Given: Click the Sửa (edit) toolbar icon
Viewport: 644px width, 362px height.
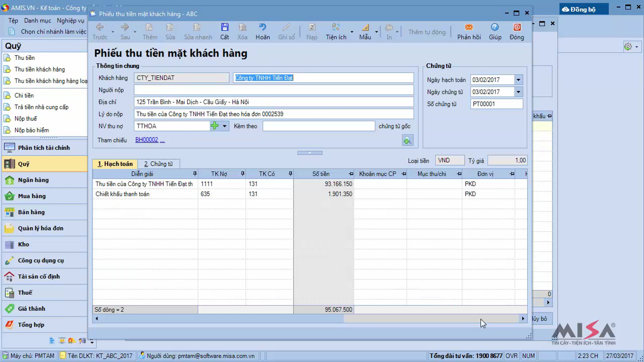Looking at the screenshot, I should pyautogui.click(x=170, y=27).
